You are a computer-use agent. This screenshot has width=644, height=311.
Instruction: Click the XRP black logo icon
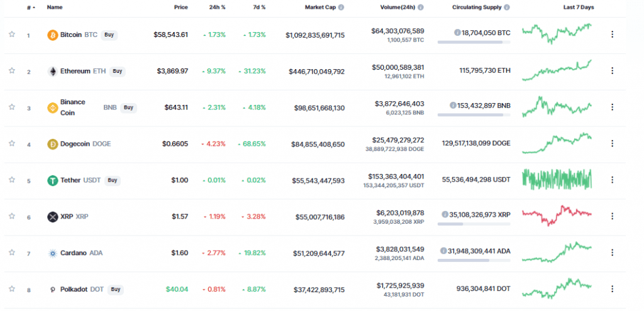[52, 217]
